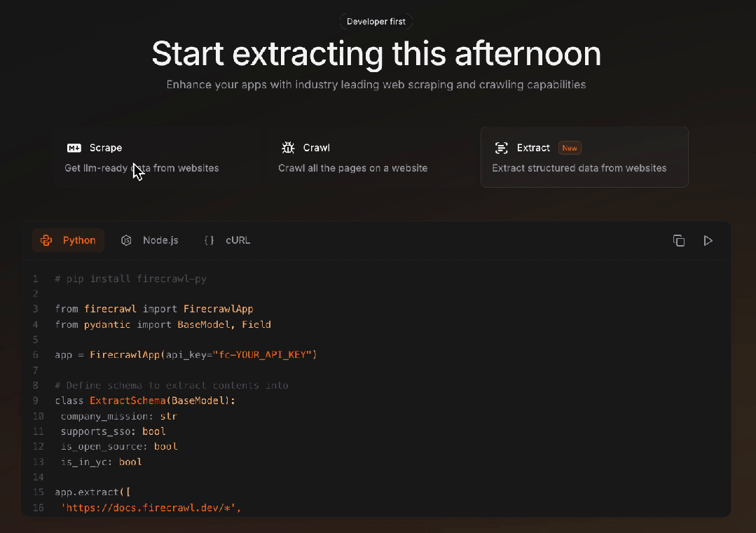Click the Scrape markdown icon
The width and height of the screenshot is (756, 533).
[x=74, y=148]
